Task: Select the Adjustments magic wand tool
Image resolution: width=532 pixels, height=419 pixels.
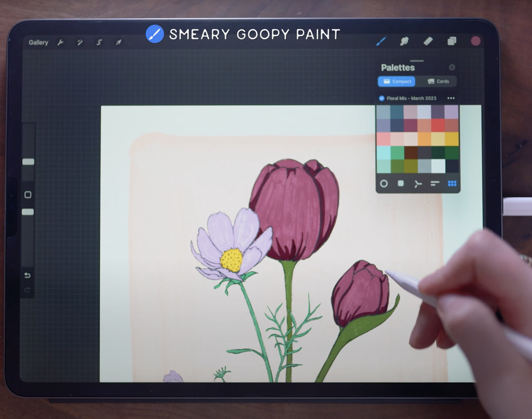Action: click(x=80, y=42)
